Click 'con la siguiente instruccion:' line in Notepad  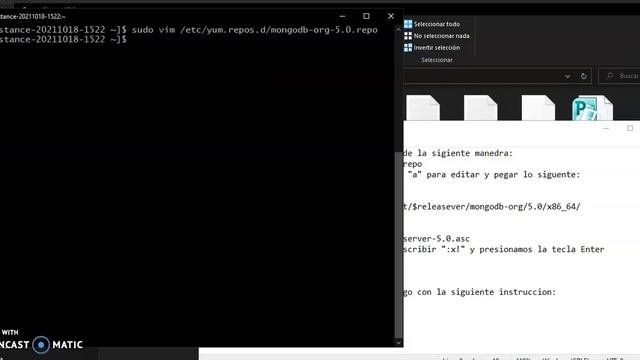[x=486, y=292]
